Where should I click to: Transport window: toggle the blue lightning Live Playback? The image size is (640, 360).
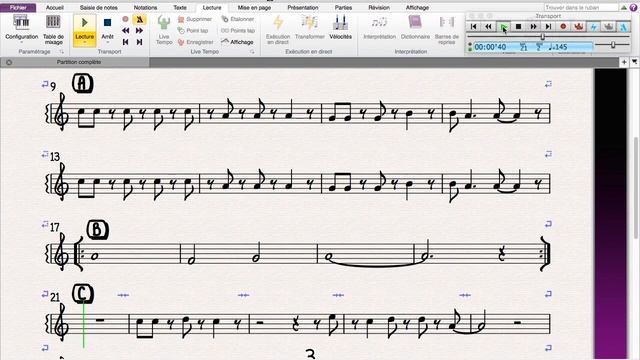tap(593, 27)
